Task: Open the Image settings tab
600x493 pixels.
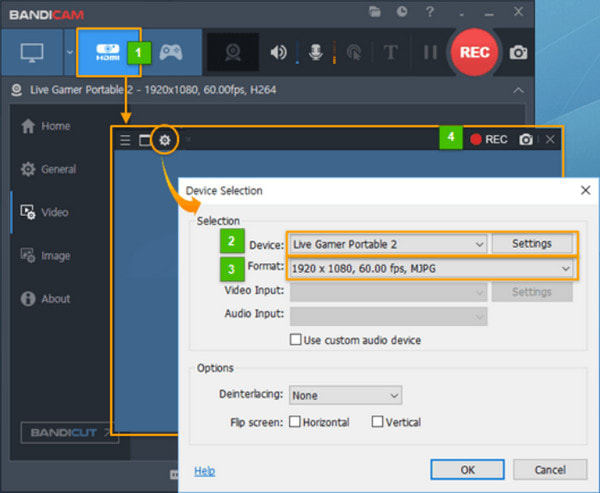Action: tap(46, 255)
